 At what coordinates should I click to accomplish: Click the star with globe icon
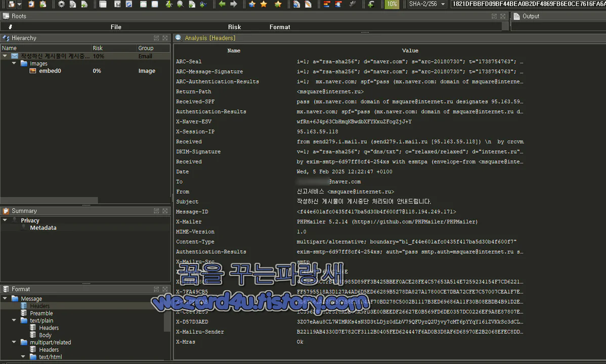pos(252,4)
